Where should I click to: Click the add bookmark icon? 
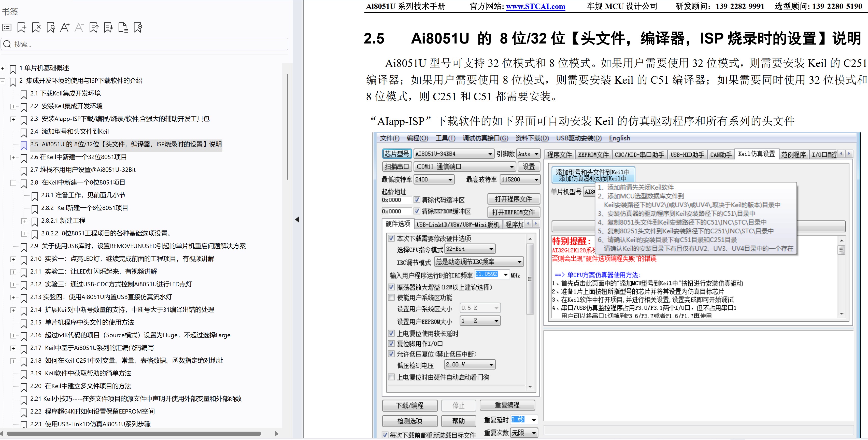(22, 28)
